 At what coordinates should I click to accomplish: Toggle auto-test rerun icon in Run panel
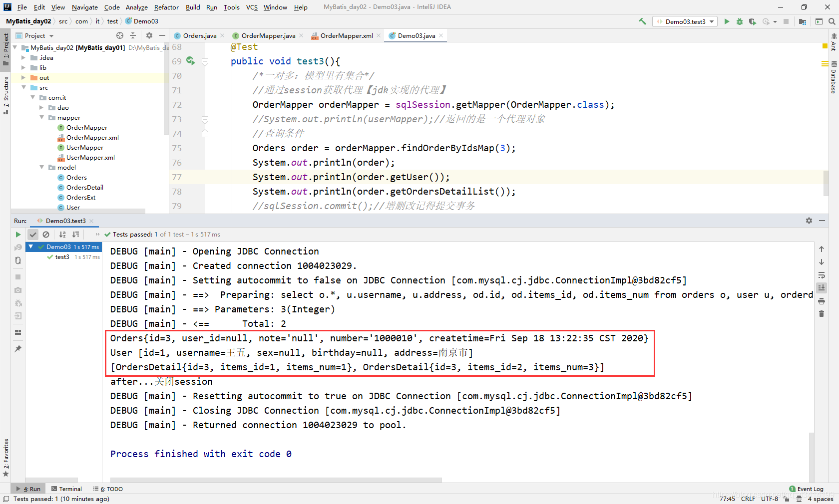coord(18,260)
